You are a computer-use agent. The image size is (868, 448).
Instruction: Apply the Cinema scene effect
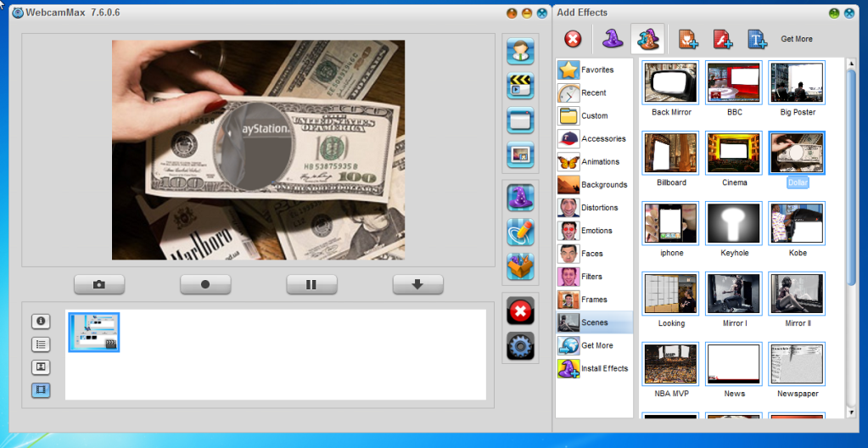734,153
